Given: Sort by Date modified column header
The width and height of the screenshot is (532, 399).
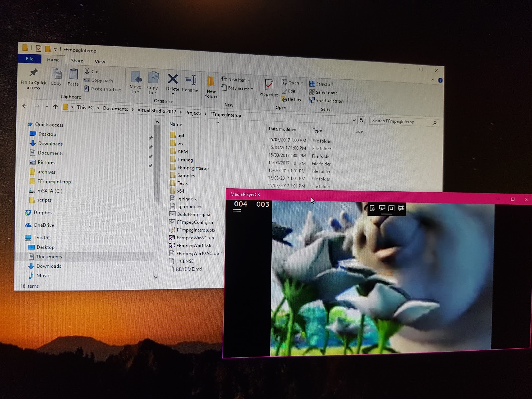Looking at the screenshot, I should click(x=282, y=129).
